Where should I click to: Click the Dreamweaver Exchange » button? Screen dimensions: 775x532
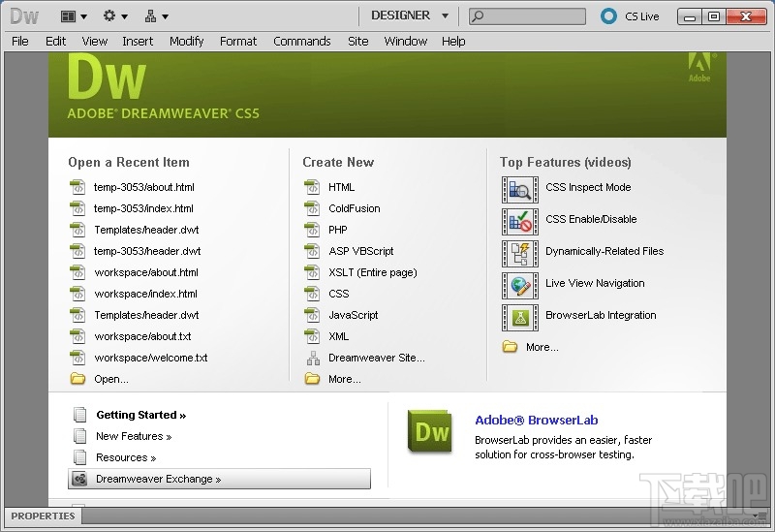[x=219, y=479]
